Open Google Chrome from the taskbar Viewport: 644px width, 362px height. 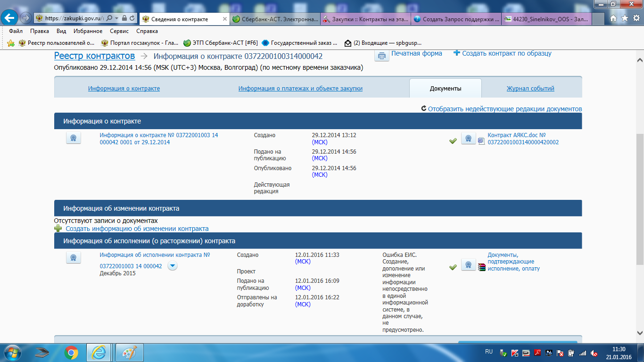coord(72,352)
